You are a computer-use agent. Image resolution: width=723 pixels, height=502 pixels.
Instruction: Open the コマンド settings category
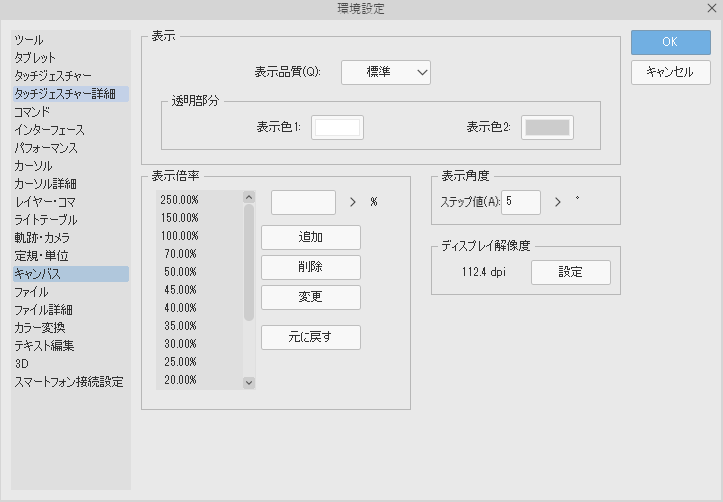click(71, 112)
